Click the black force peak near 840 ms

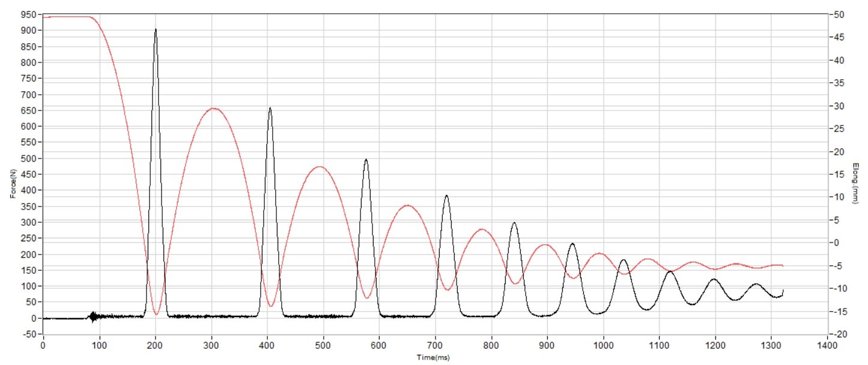tap(514, 223)
